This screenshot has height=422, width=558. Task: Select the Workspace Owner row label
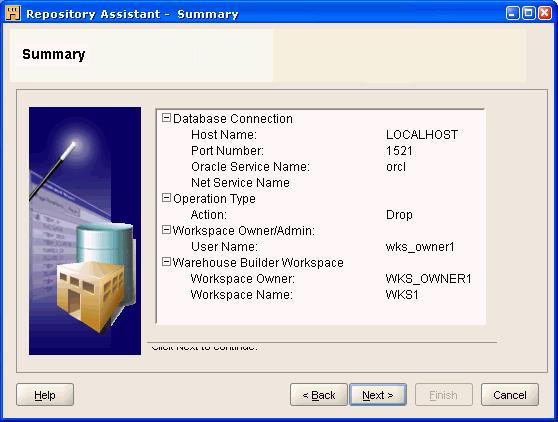pyautogui.click(x=243, y=279)
